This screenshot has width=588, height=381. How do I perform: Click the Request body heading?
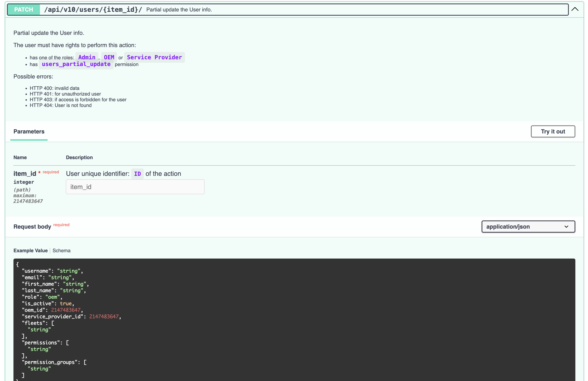pyautogui.click(x=32, y=227)
